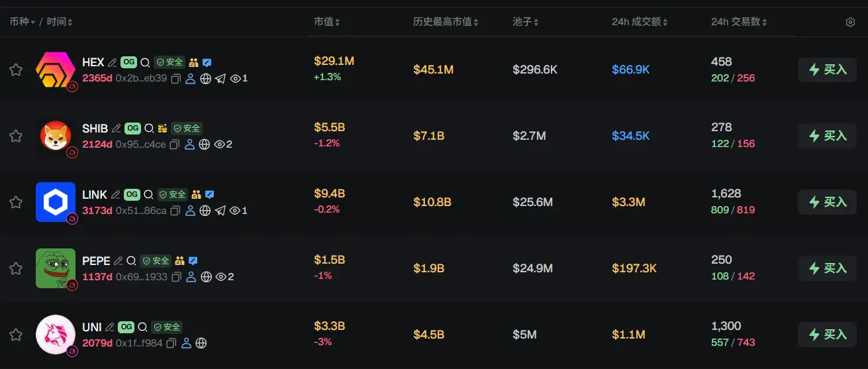The image size is (868, 369).
Task: Click the search icon in UNI row
Action: (143, 327)
